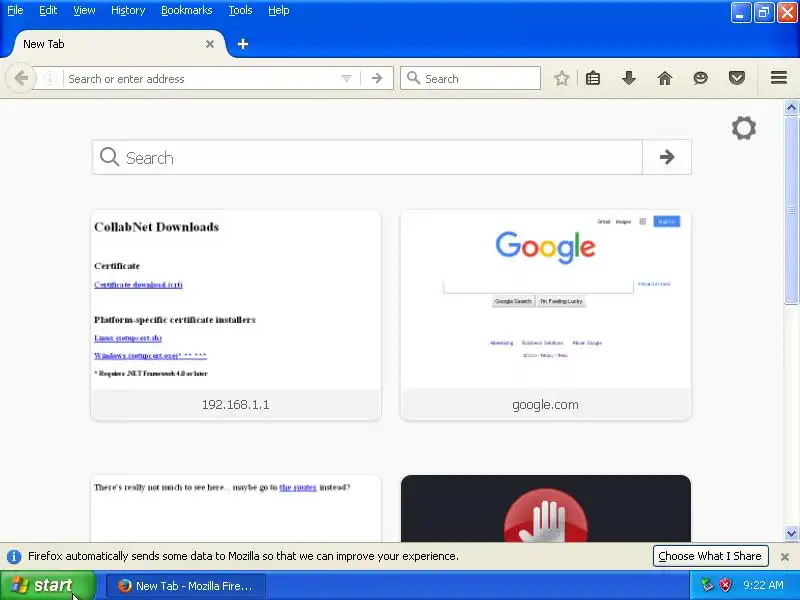Image resolution: width=800 pixels, height=600 pixels.
Task: Open a new tab with plus button
Action: coord(243,44)
